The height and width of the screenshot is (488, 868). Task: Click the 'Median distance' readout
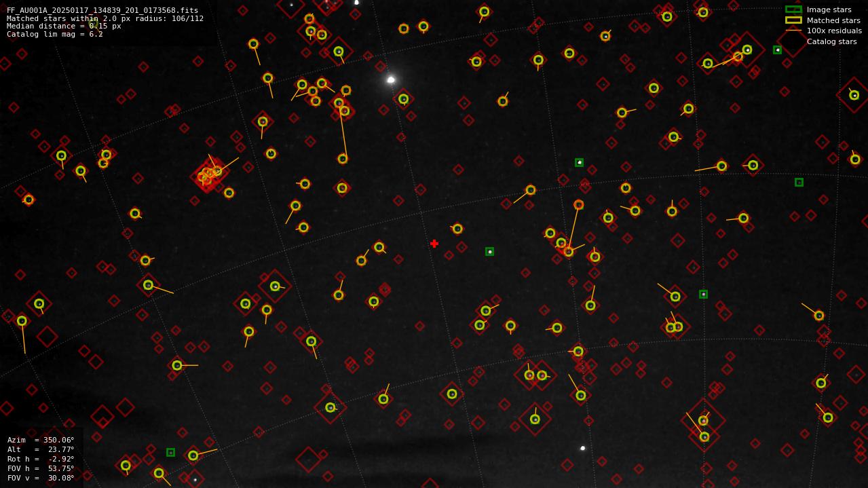click(64, 26)
